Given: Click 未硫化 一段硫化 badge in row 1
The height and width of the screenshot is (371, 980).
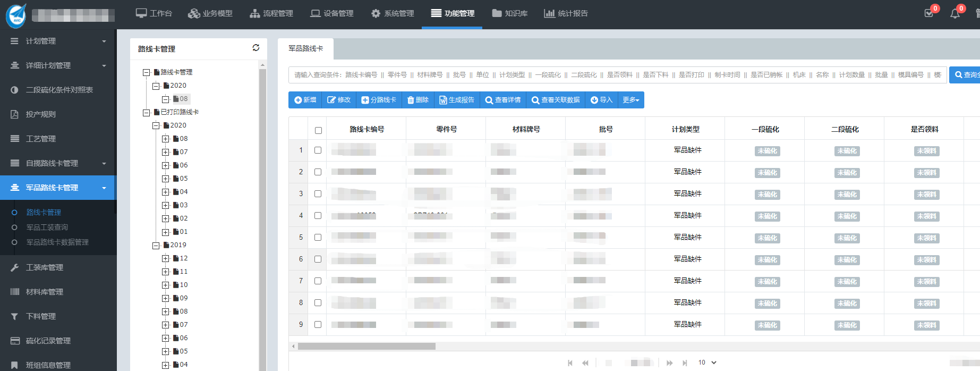Looking at the screenshot, I should pos(767,151).
